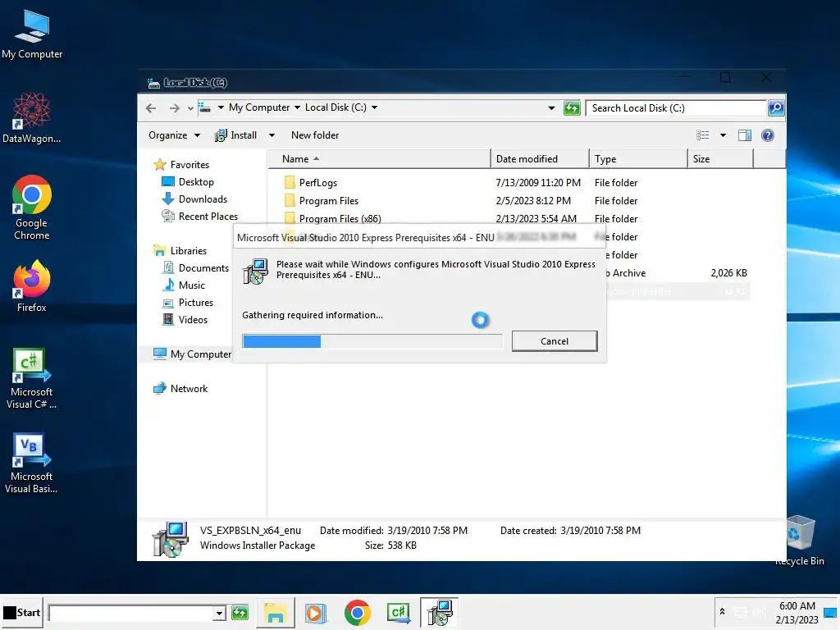Screen dimensions: 840x630
Task: Open Microsoft Visual Basic desktop shortcut
Action: tap(32, 463)
